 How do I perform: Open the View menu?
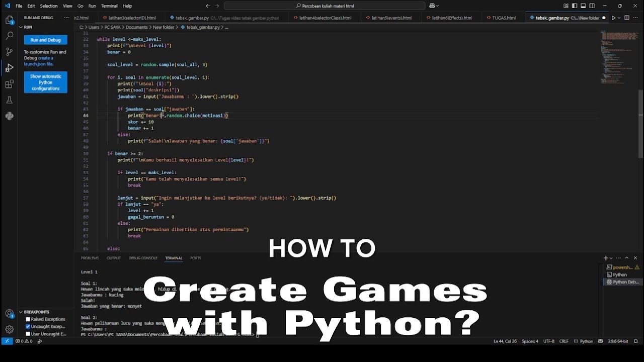[x=67, y=6]
